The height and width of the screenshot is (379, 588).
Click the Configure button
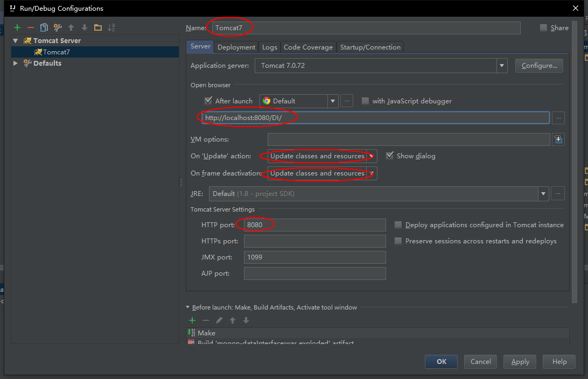pyautogui.click(x=539, y=65)
